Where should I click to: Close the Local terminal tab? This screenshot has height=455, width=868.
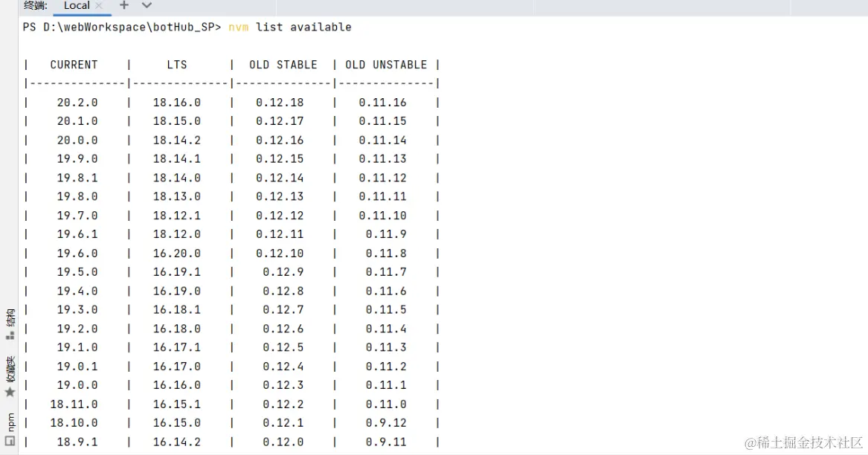tap(99, 5)
